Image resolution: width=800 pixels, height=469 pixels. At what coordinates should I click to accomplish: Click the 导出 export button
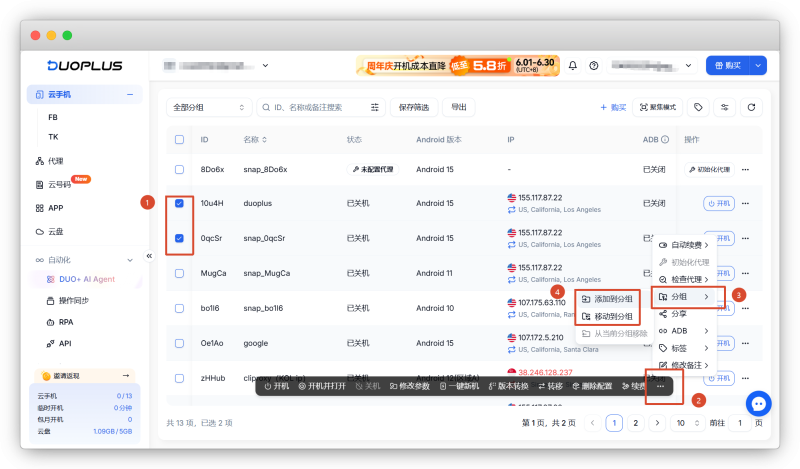coord(459,107)
